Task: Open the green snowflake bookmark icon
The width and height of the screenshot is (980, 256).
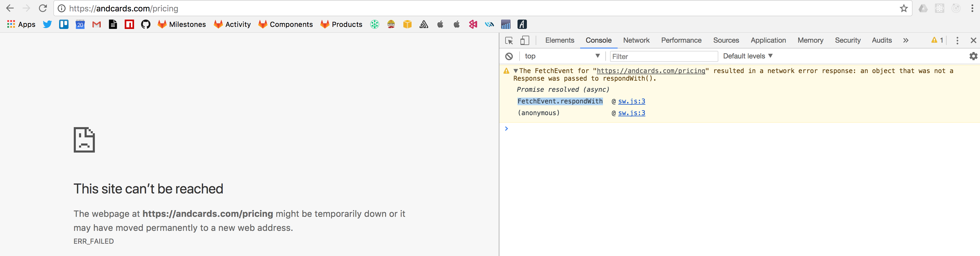Action: [375, 24]
